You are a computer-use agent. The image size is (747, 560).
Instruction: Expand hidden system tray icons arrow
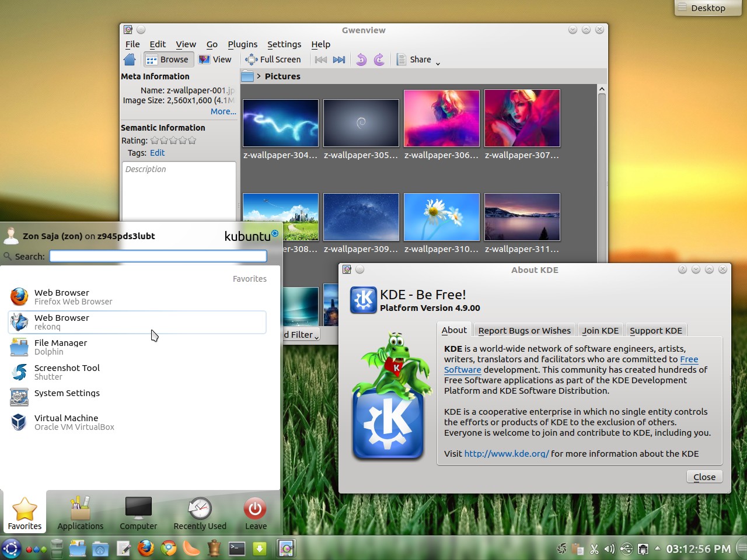[658, 548]
